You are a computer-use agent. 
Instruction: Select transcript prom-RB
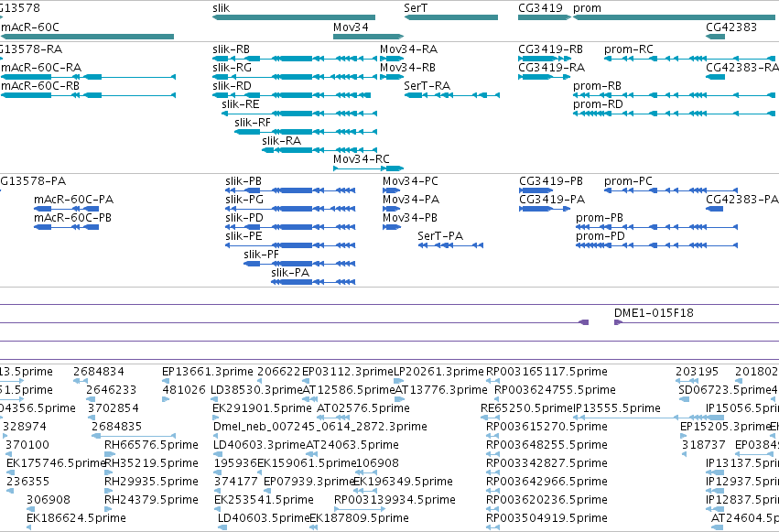674,95
